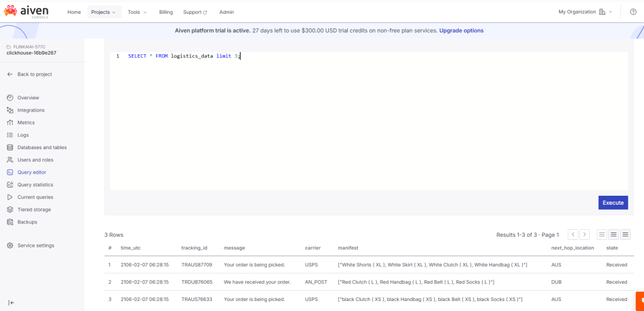Open Service settings via the gear icon
The height and width of the screenshot is (311, 644).
click(x=10, y=246)
